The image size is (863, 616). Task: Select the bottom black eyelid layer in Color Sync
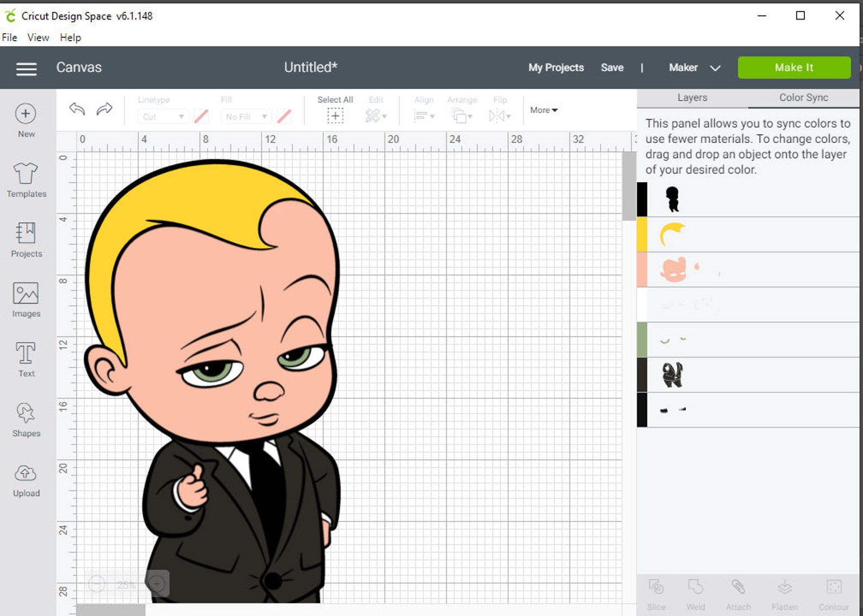[748, 410]
